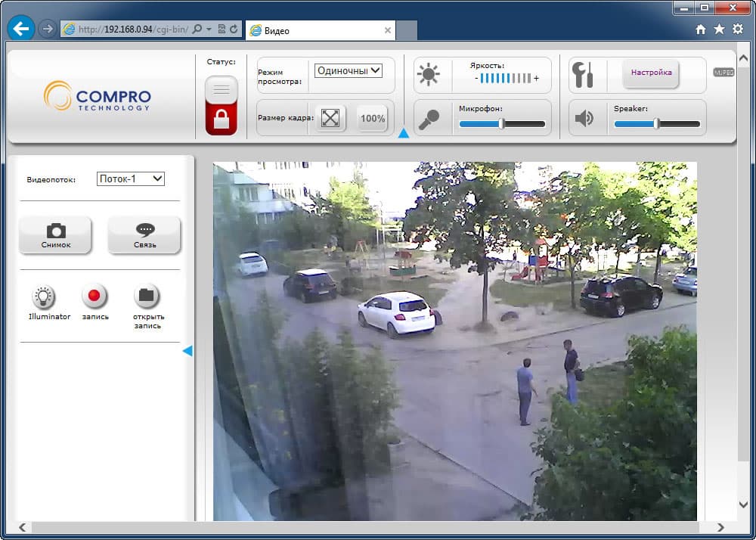The image size is (756, 540).
Task: Mute via the speaker icon
Action: pyautogui.click(x=584, y=118)
